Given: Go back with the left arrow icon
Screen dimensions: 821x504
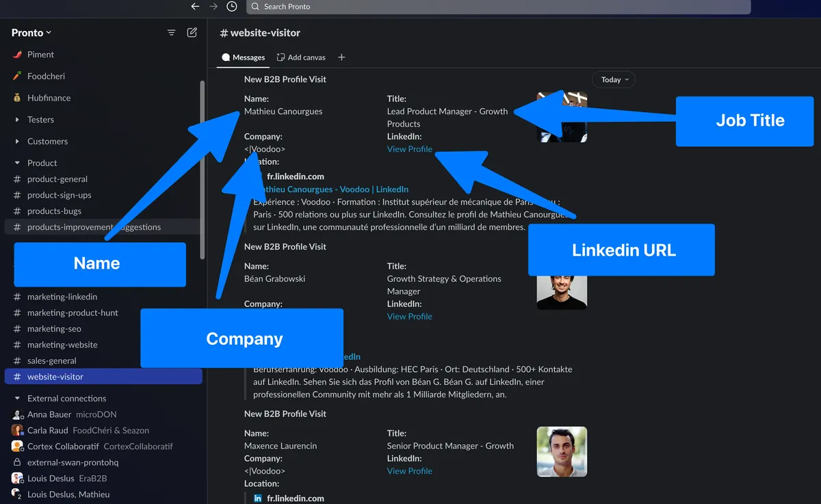Looking at the screenshot, I should click(x=195, y=6).
